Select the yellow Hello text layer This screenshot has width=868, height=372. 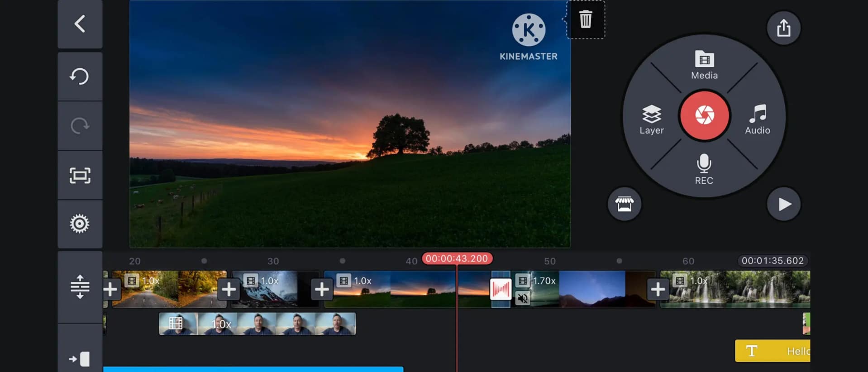772,351
